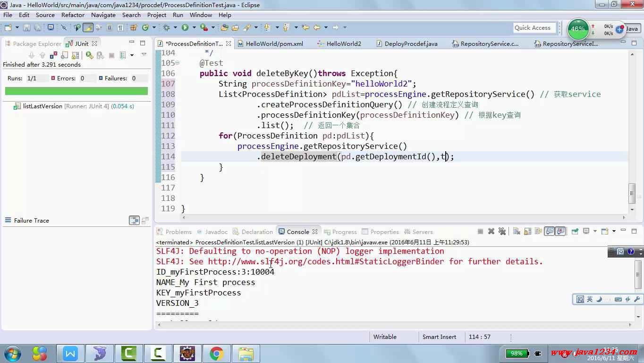Viewport: 644px width, 363px height.
Task: Click the green JUnit progress bar
Action: click(x=76, y=91)
